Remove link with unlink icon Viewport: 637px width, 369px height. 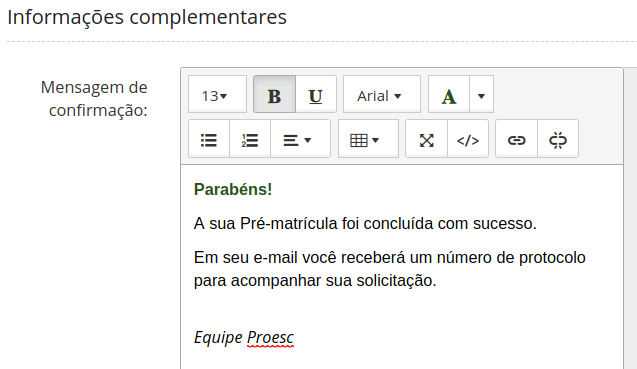pos(558,139)
